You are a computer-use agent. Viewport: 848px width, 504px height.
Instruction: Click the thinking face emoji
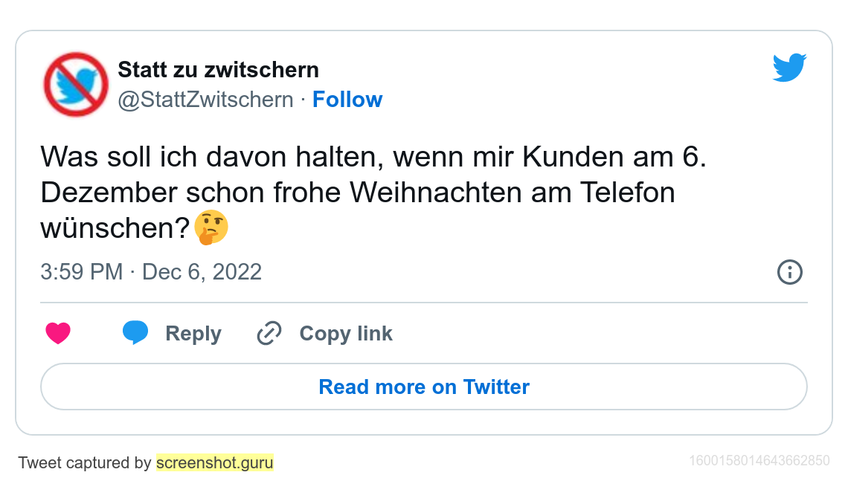click(x=211, y=227)
